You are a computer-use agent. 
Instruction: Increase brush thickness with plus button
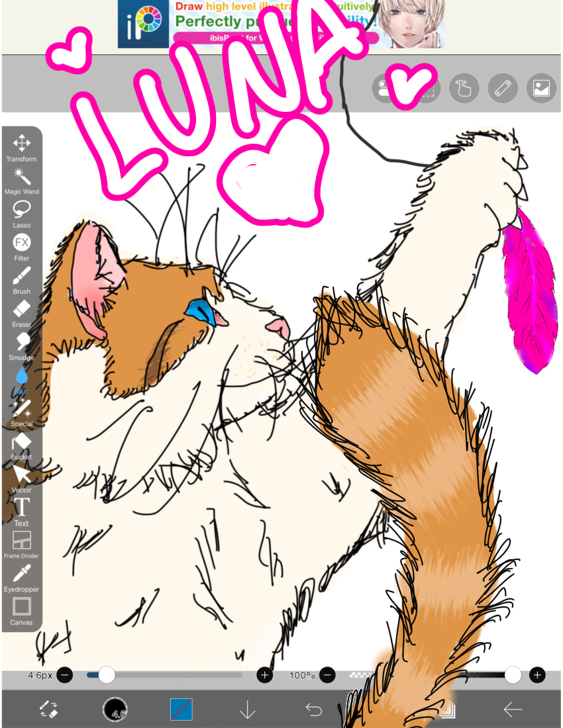265,675
